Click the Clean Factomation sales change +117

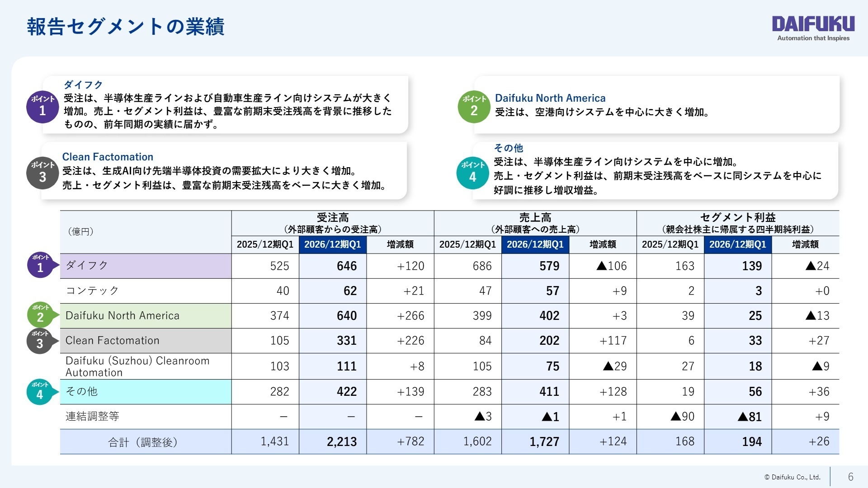[x=613, y=340]
